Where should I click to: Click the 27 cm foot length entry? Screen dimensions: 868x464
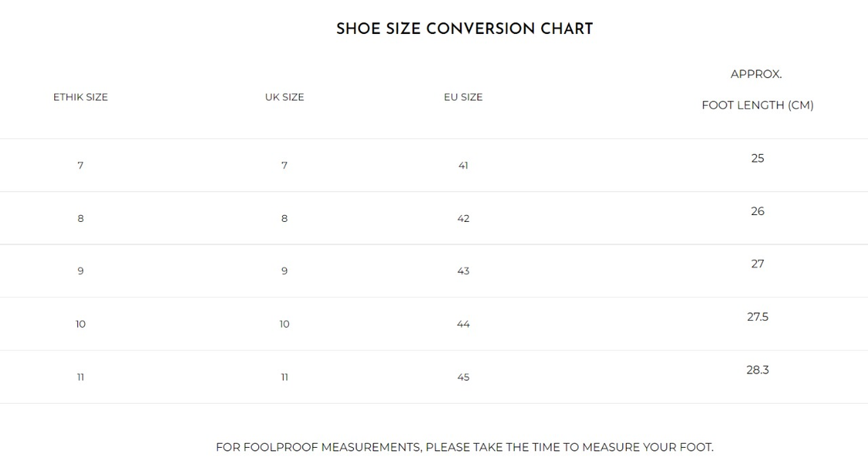pyautogui.click(x=757, y=264)
